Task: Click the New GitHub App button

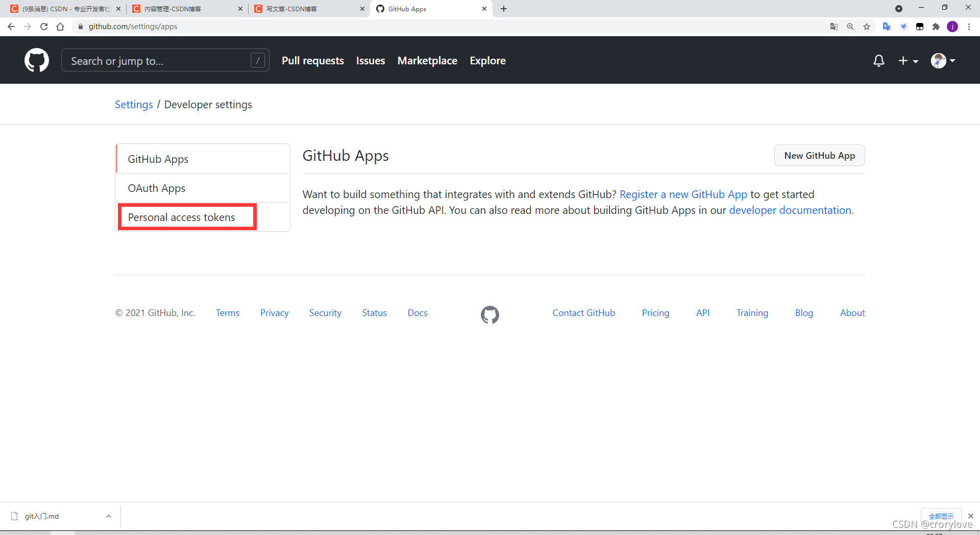Action: pos(819,156)
